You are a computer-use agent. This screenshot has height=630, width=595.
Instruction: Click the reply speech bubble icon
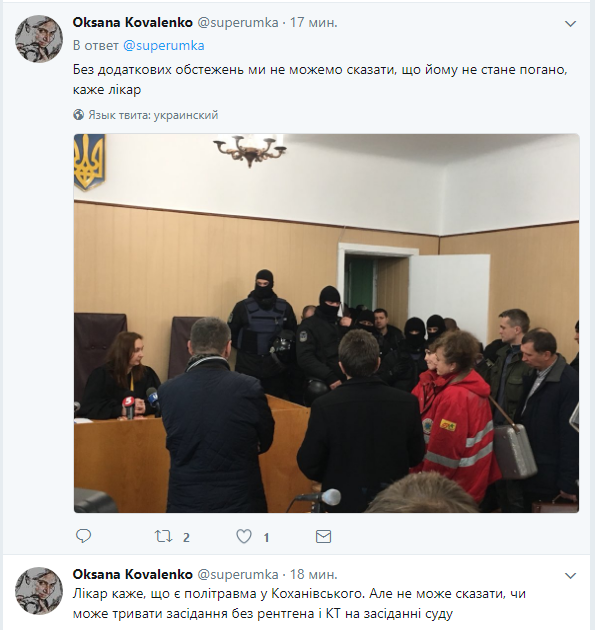[84, 536]
